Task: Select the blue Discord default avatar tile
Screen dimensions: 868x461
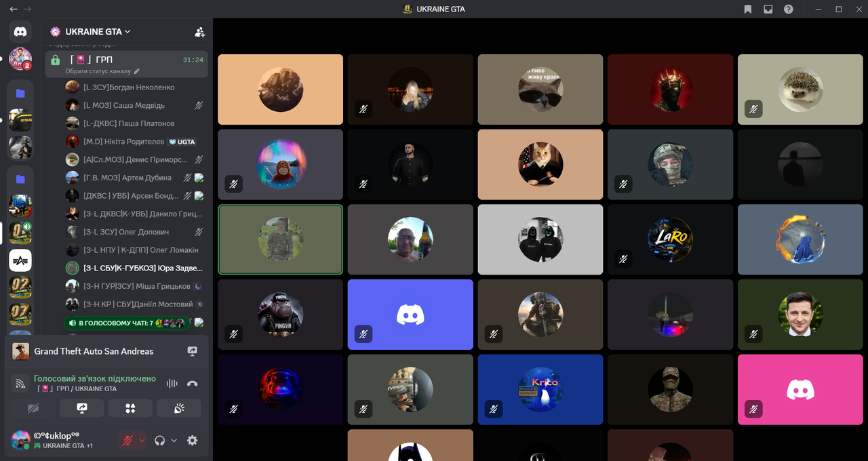Action: (x=410, y=315)
